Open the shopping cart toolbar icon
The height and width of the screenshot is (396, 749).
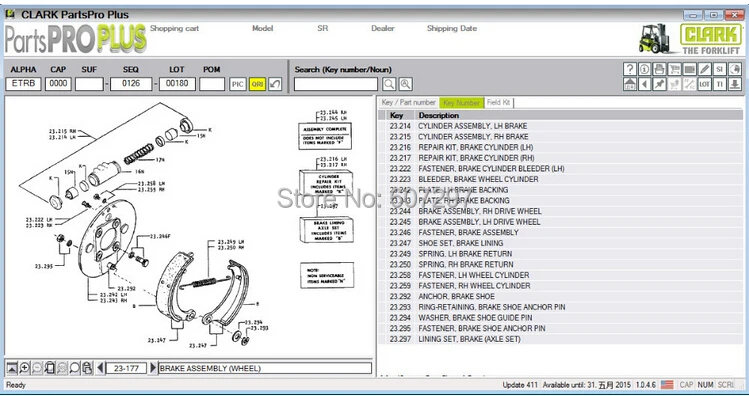click(674, 69)
